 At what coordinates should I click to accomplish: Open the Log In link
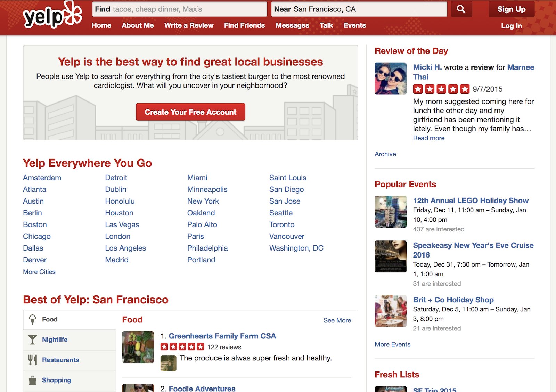tap(511, 26)
